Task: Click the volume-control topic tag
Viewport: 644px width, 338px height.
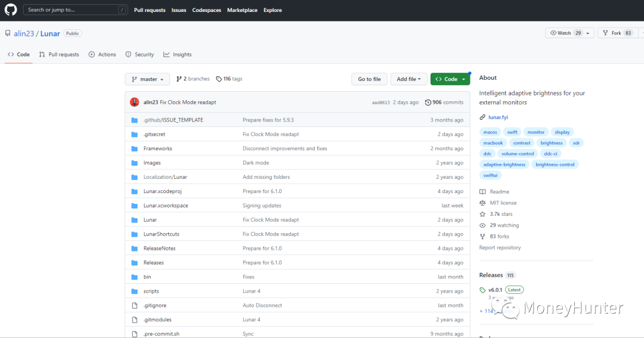Action: point(518,154)
